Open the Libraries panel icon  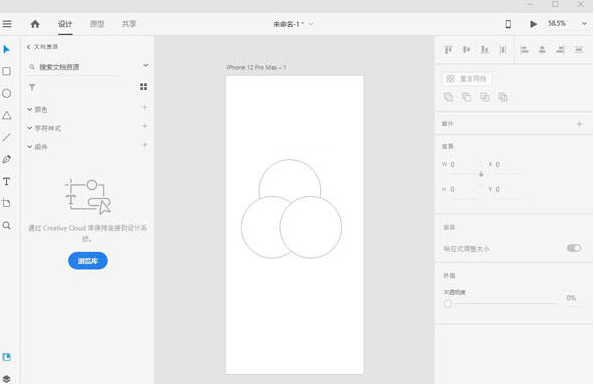pos(6,357)
